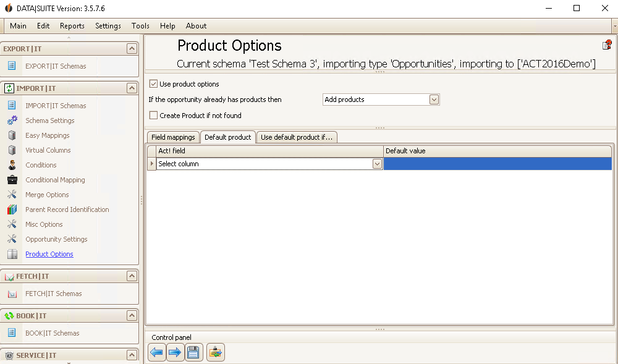The height and width of the screenshot is (364, 618).
Task: Click the Default value cell in grid
Action: click(x=497, y=164)
